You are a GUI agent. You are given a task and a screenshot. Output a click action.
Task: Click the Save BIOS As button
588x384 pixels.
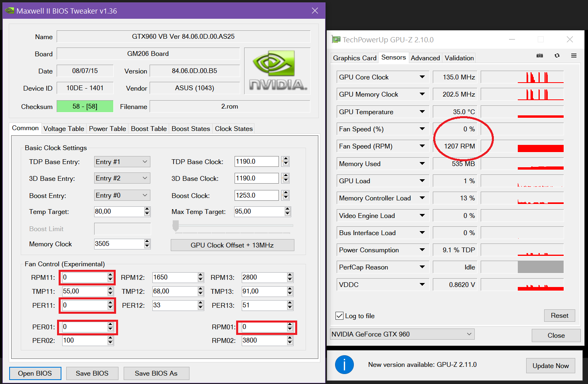[156, 373]
